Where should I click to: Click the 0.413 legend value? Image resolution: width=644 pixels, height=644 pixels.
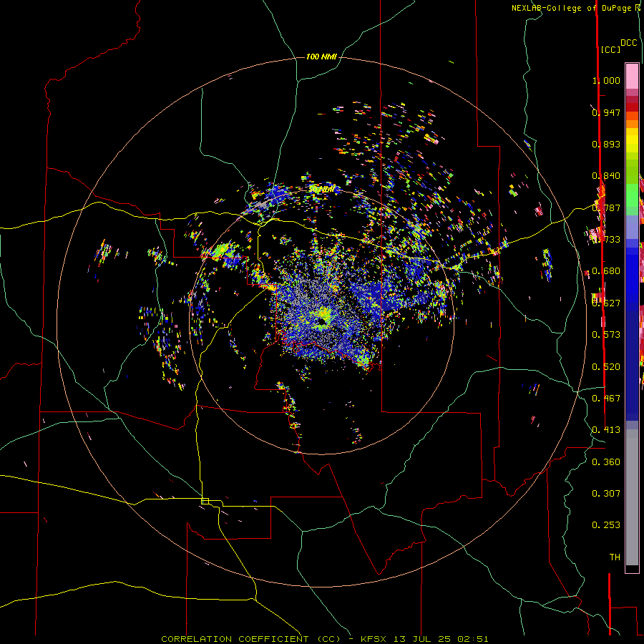coord(606,429)
